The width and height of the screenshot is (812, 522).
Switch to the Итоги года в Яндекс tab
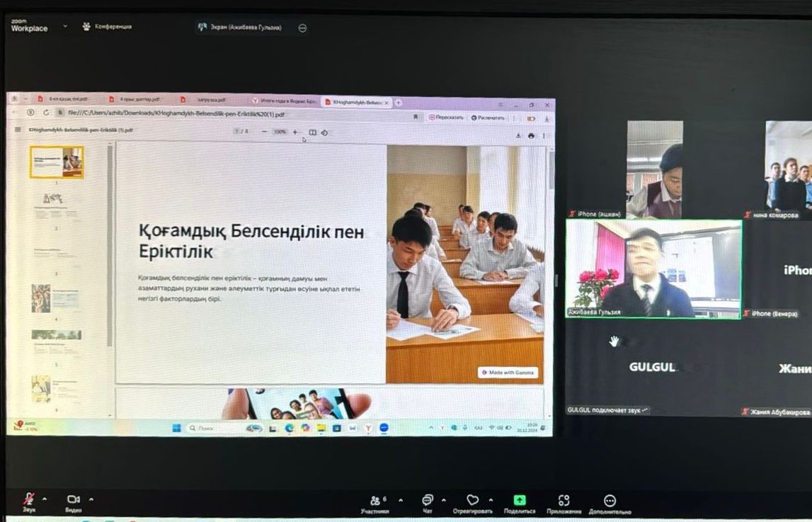pos(284,101)
